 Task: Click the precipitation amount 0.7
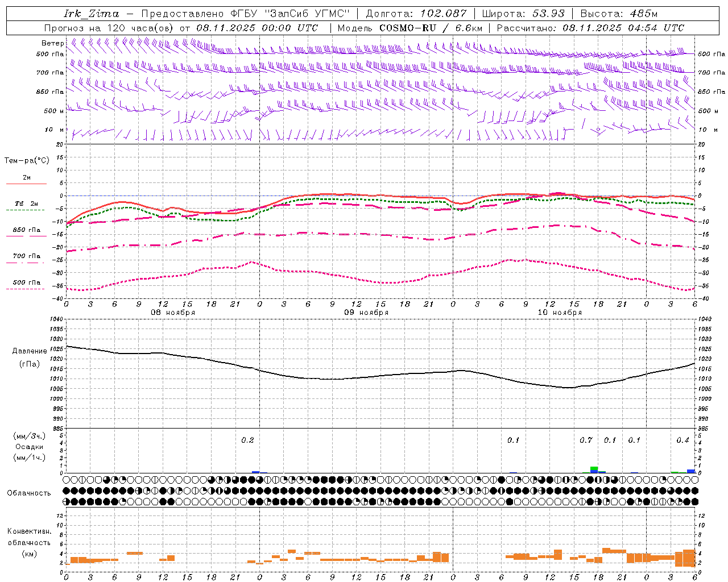(x=586, y=440)
